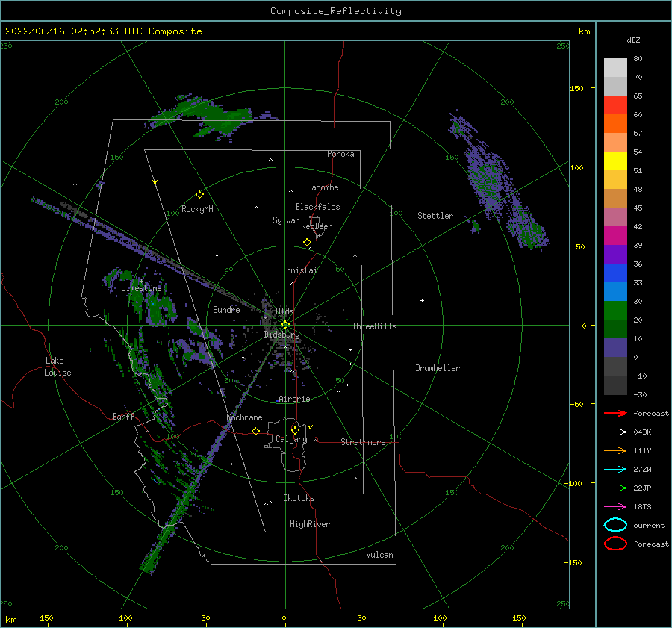672x628 pixels.
Task: Click the Olds label
Action: pos(284,311)
